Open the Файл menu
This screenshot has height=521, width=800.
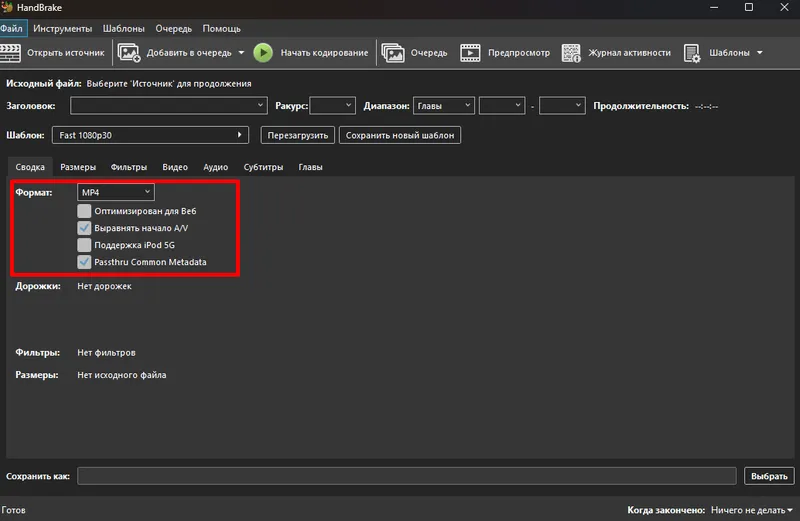click(x=12, y=29)
